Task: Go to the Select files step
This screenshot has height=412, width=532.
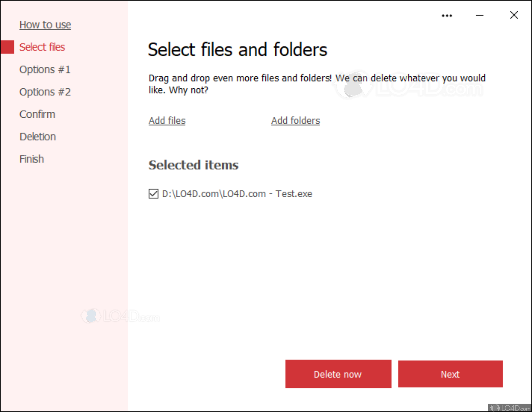Action: [42, 47]
